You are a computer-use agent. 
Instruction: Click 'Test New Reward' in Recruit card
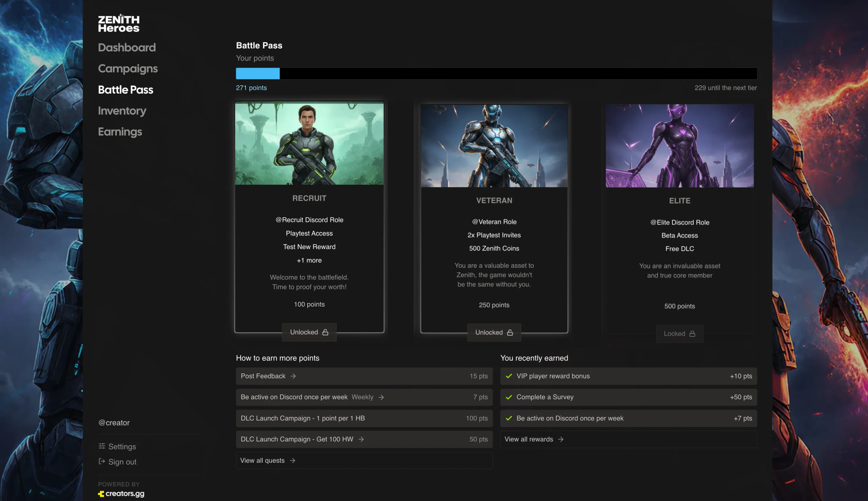pos(309,247)
